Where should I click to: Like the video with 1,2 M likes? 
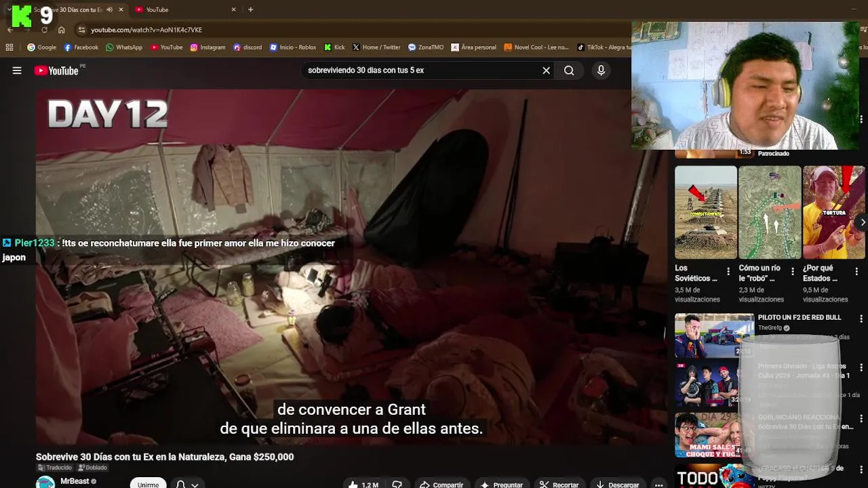coord(363,485)
